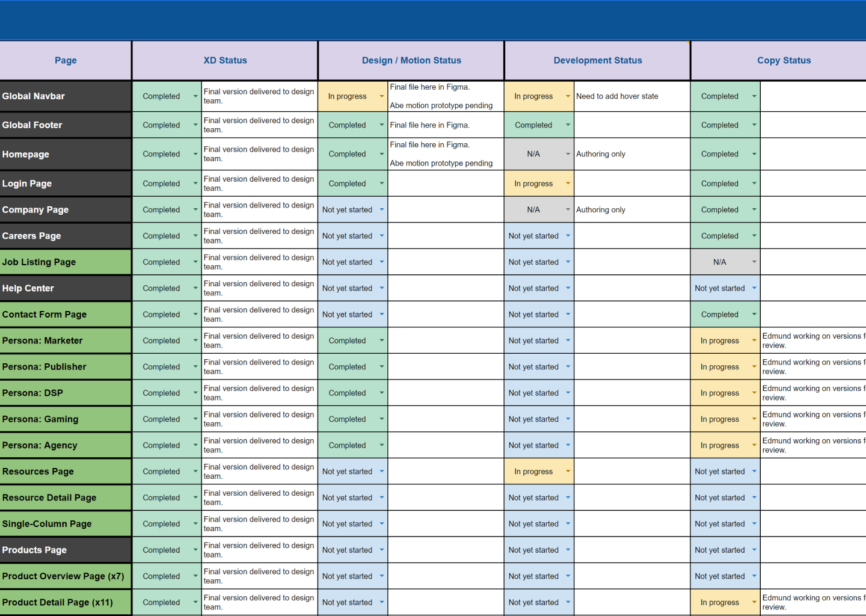Click the Careers Page row label
Screen dimensions: 866x616
66,236
